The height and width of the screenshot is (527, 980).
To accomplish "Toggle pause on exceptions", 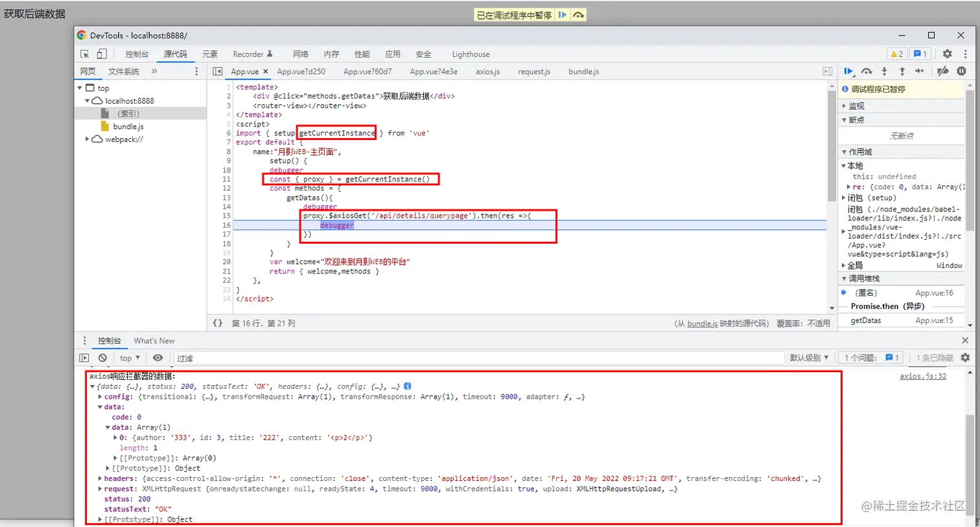I will [961, 71].
